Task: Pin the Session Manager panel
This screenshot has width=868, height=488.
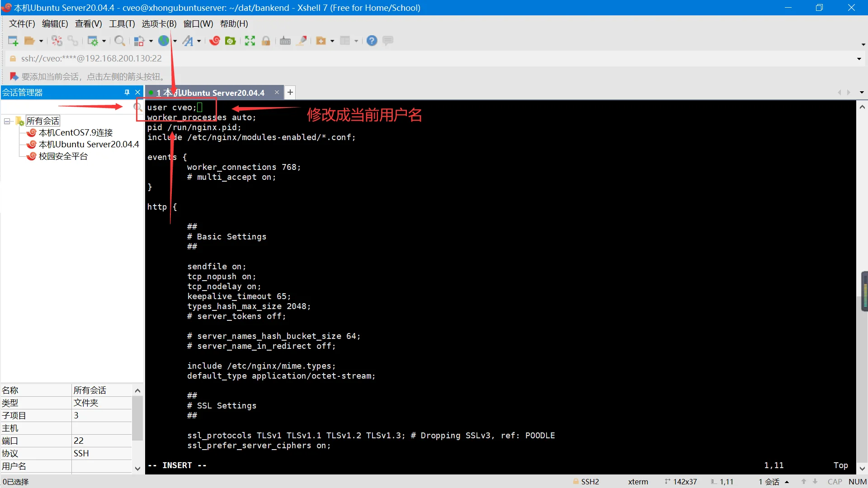Action: point(127,92)
